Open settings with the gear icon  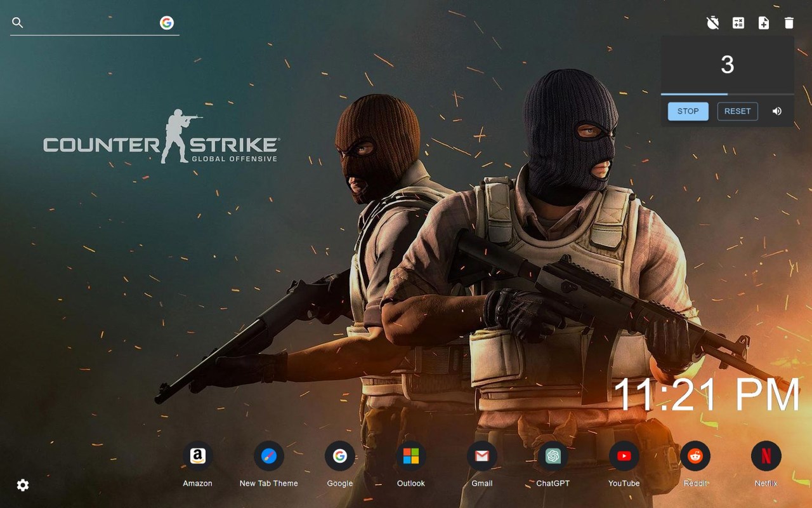(x=23, y=485)
